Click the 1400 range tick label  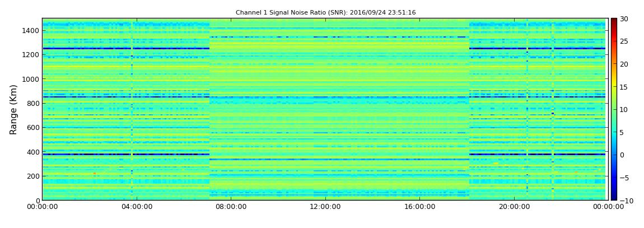click(31, 30)
